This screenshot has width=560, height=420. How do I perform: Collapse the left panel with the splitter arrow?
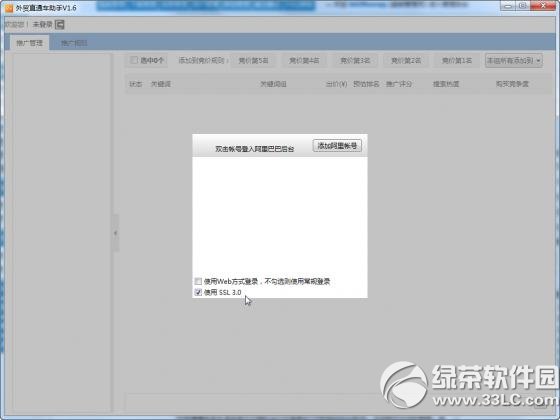pyautogui.click(x=115, y=233)
